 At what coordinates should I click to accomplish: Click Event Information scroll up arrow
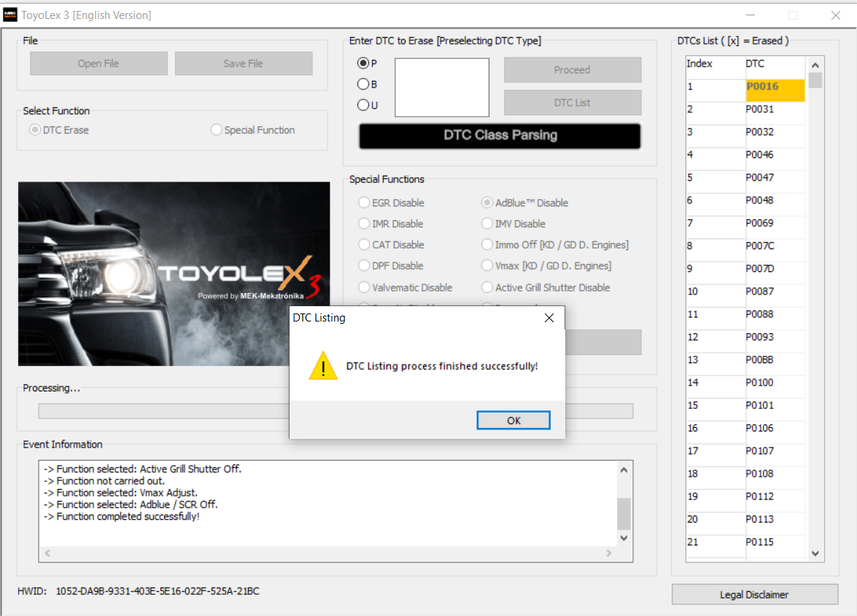tap(624, 469)
